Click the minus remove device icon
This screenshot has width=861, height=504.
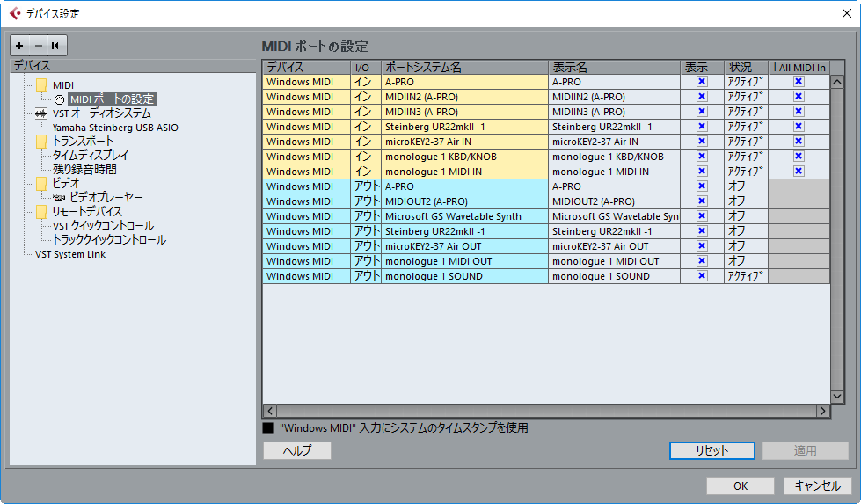[38, 46]
